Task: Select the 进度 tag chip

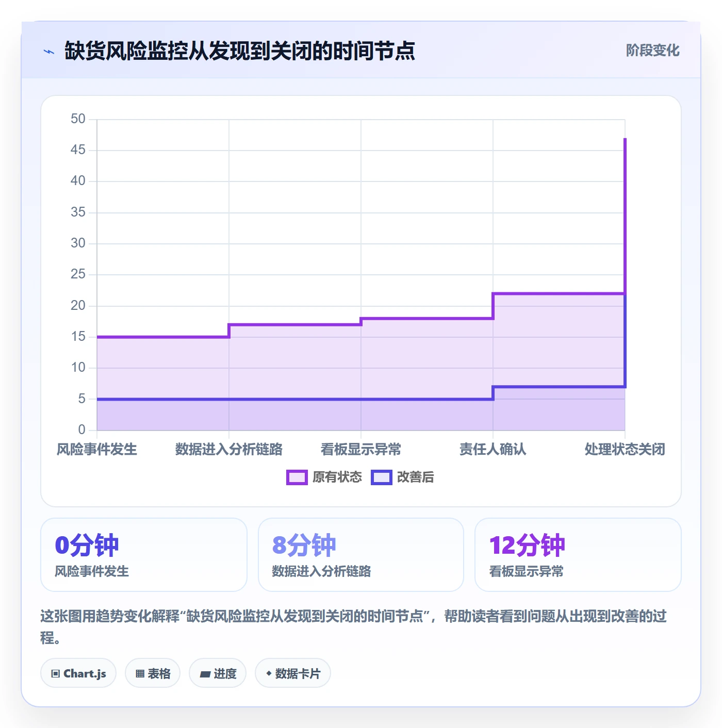Action: [218, 673]
